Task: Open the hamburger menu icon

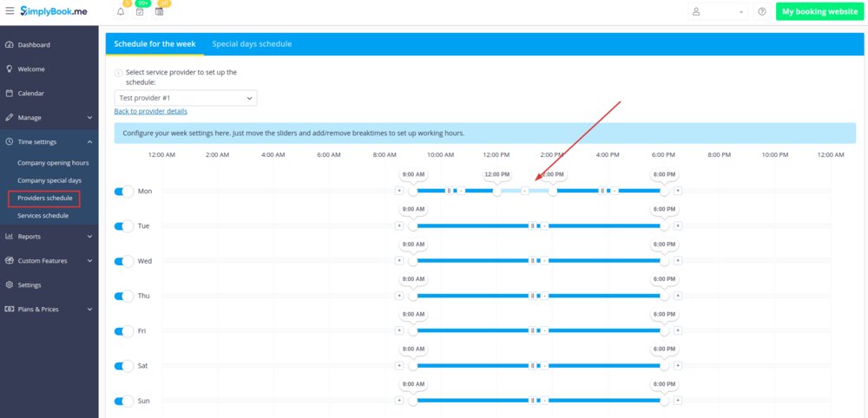Action: tap(10, 11)
